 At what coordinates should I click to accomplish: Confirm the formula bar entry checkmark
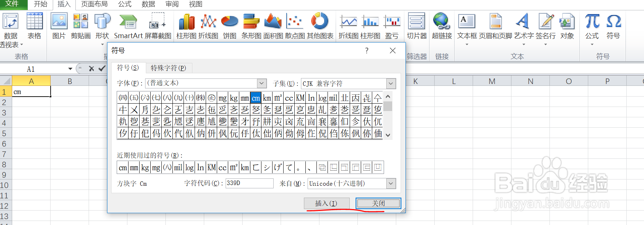coord(102,68)
